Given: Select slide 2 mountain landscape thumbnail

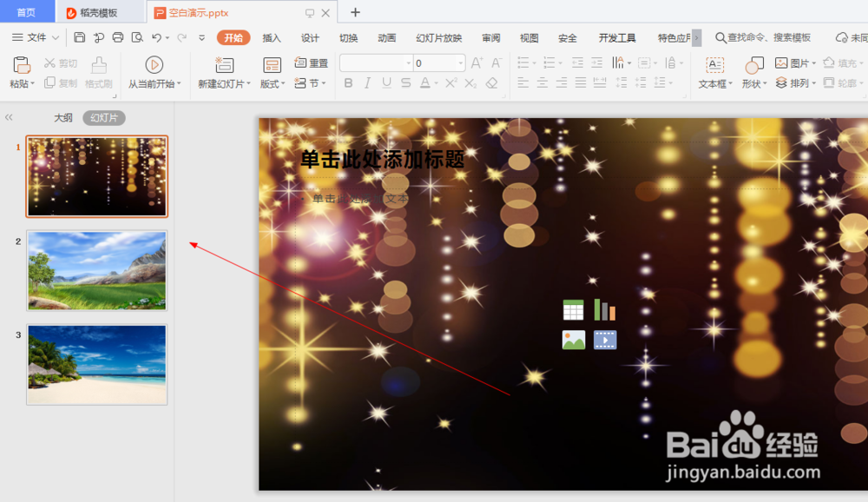Looking at the screenshot, I should (97, 270).
